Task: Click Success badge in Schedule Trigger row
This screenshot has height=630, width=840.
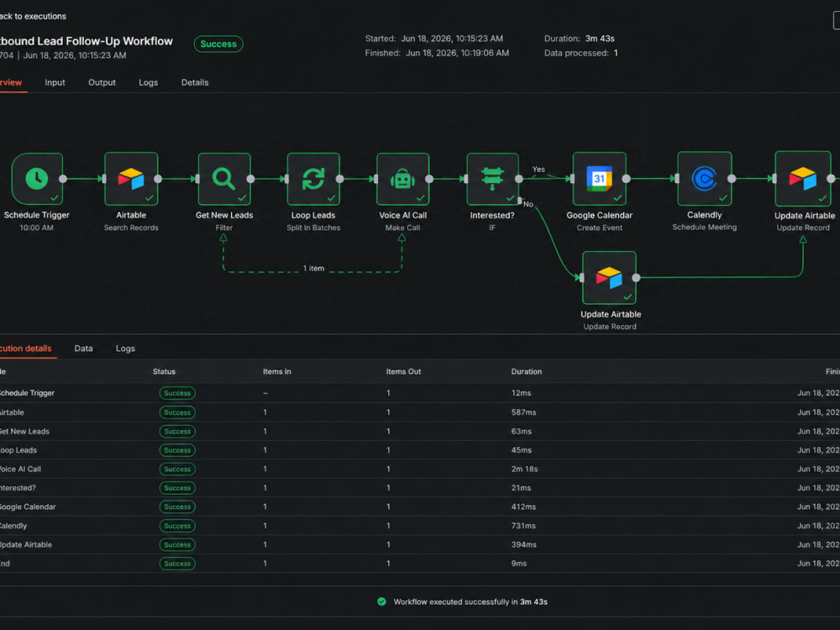Action: 177,393
